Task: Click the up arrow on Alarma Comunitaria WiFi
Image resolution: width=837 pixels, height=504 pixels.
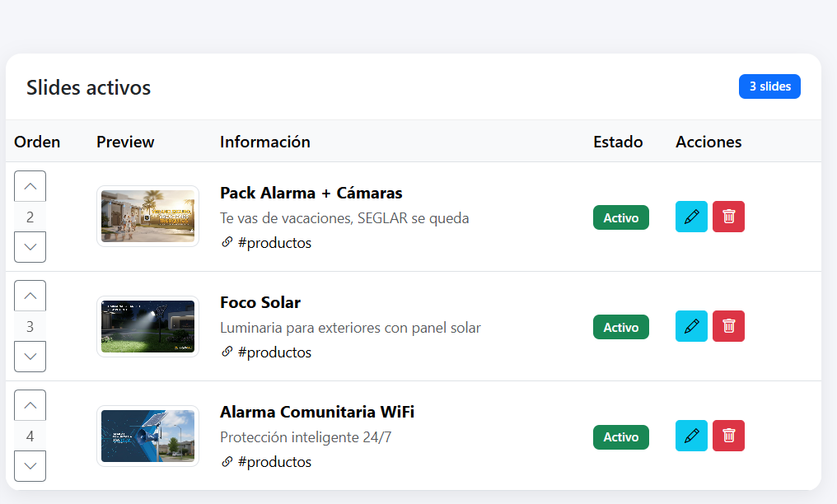Action: click(30, 404)
